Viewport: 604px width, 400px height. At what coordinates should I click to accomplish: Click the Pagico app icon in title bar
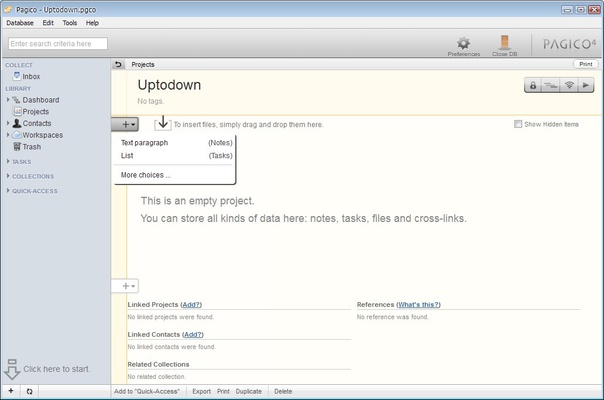click(x=8, y=9)
